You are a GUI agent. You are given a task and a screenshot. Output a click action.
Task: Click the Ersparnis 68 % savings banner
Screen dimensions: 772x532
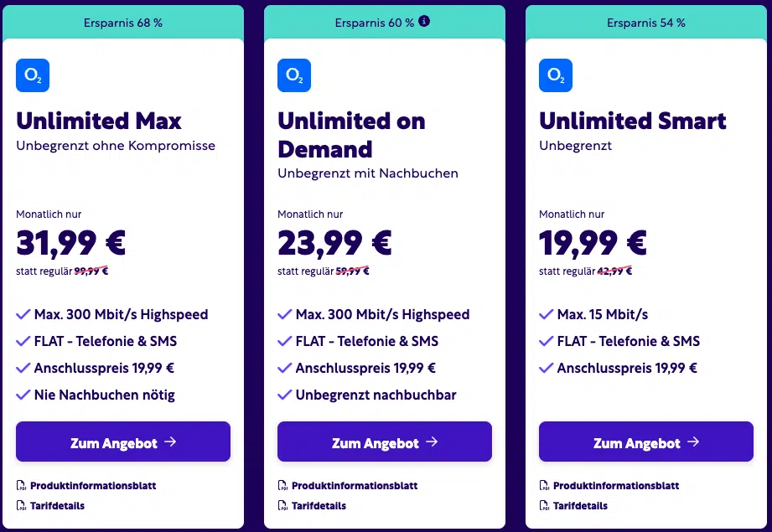coord(123,23)
